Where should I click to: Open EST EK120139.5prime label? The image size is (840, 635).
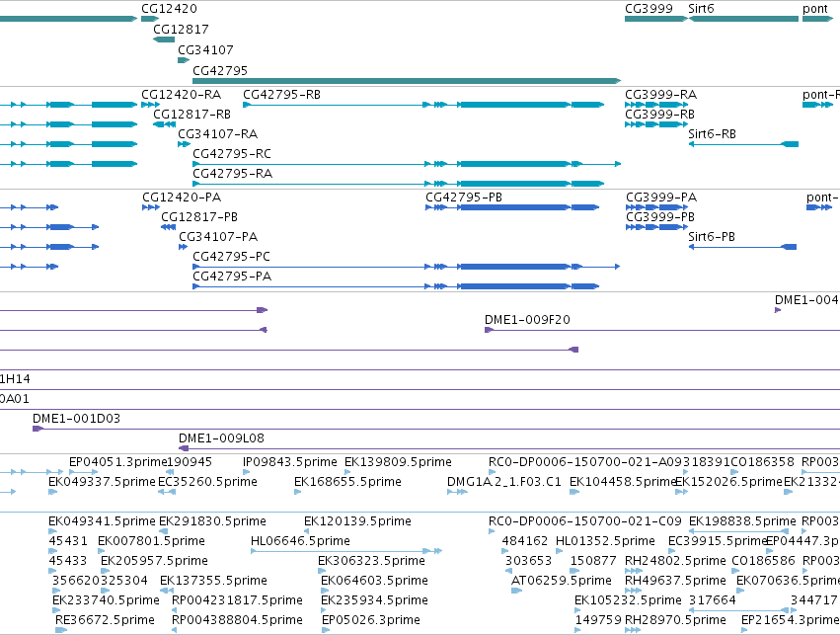(358, 521)
